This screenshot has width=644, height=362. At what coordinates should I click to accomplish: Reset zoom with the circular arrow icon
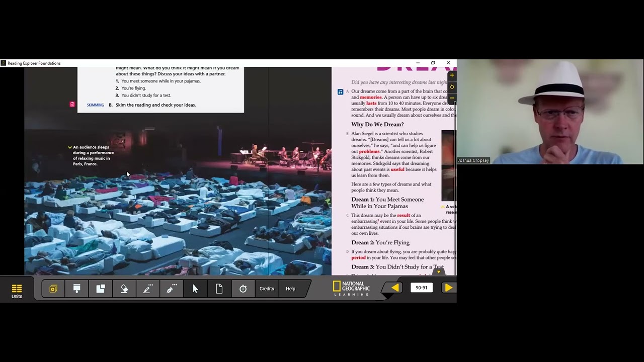[452, 86]
